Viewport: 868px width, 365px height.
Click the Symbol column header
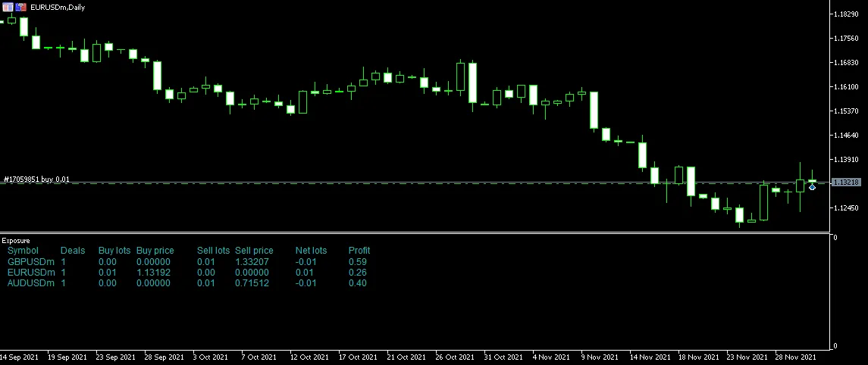(23, 251)
